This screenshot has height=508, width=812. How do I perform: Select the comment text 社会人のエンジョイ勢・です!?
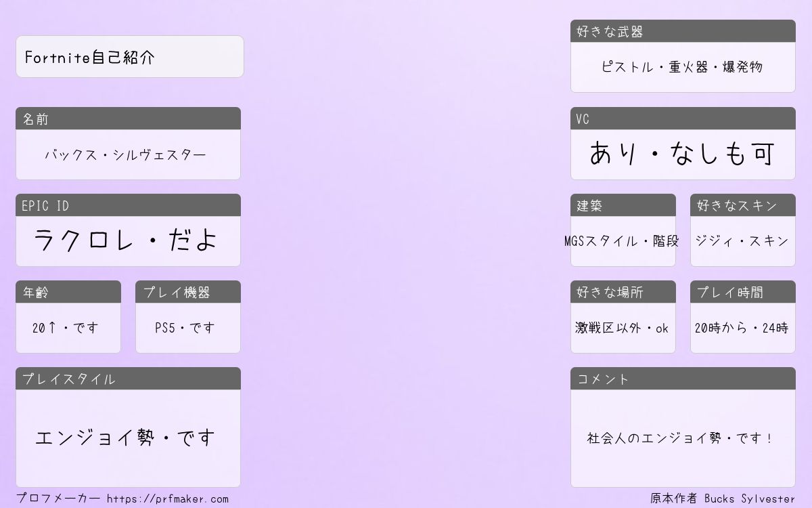[x=681, y=438]
